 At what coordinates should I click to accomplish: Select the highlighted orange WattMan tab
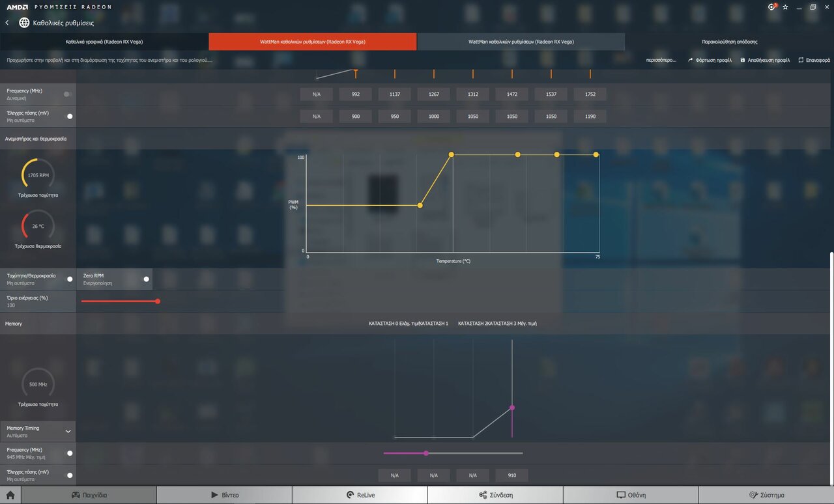[x=313, y=42]
